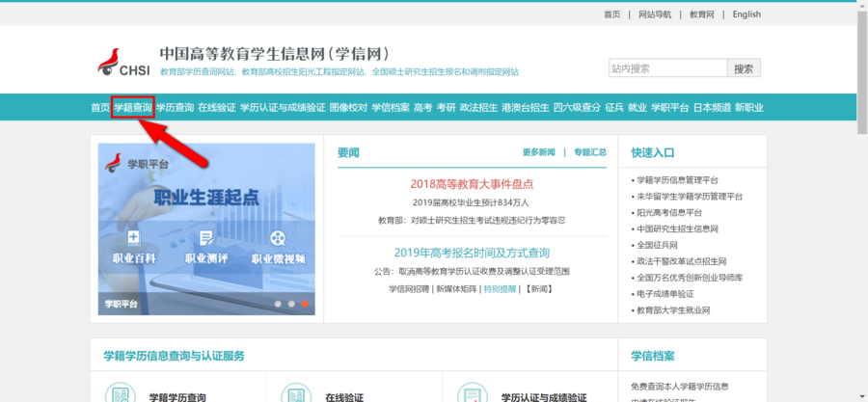Viewport: 868px width, 402px height.
Task: Select the orange active carousel dot
Action: [305, 304]
